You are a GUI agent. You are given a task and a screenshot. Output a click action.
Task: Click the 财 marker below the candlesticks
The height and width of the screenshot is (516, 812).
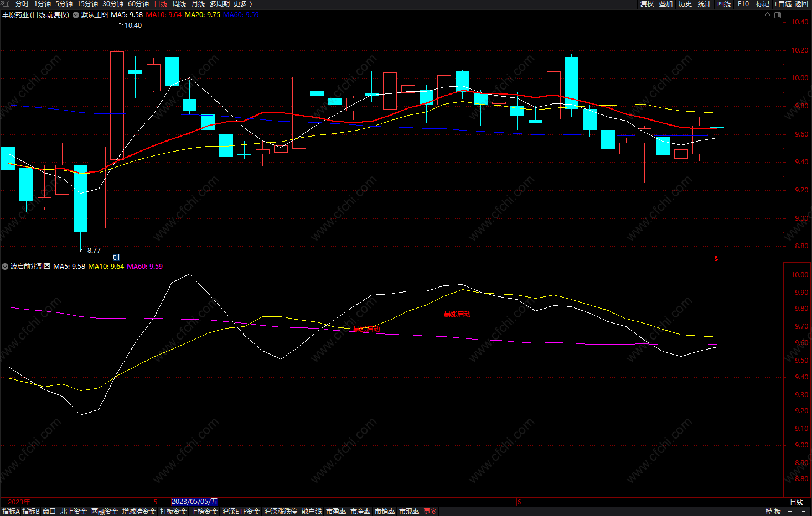pos(116,257)
